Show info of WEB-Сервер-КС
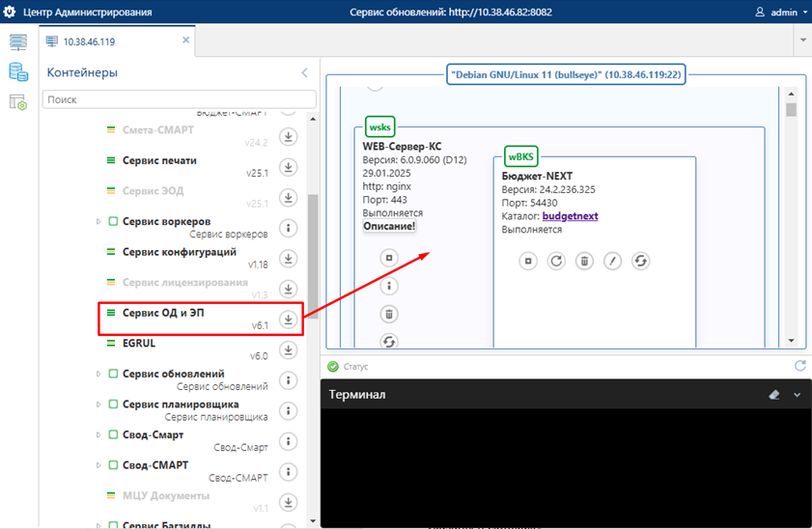The width and height of the screenshot is (812, 529). pos(389,286)
